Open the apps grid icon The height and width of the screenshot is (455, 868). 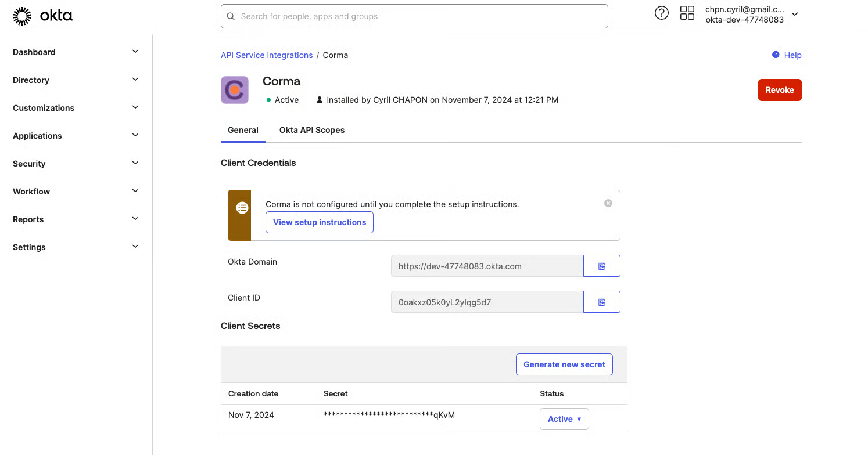coord(687,13)
